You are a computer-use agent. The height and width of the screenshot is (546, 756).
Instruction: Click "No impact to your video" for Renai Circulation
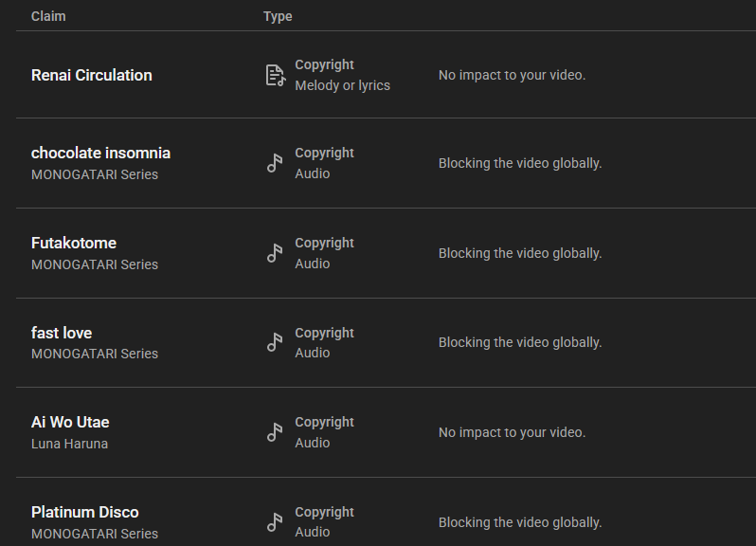(512, 75)
